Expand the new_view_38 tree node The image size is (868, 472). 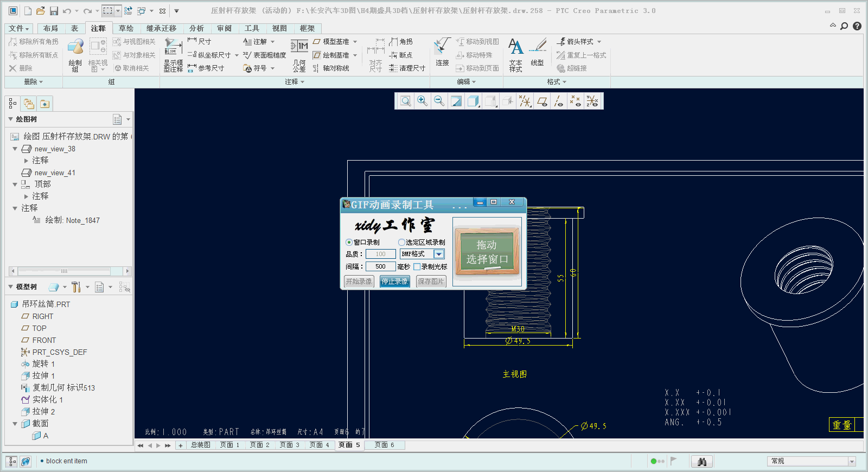15,149
